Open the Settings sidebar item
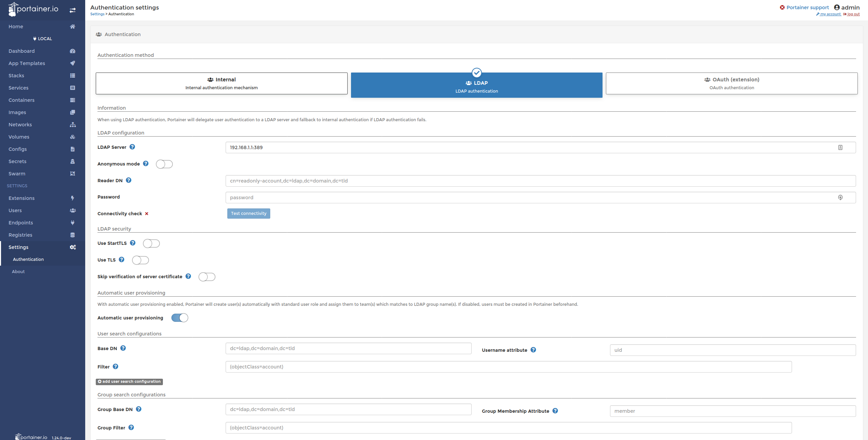 [x=43, y=247]
